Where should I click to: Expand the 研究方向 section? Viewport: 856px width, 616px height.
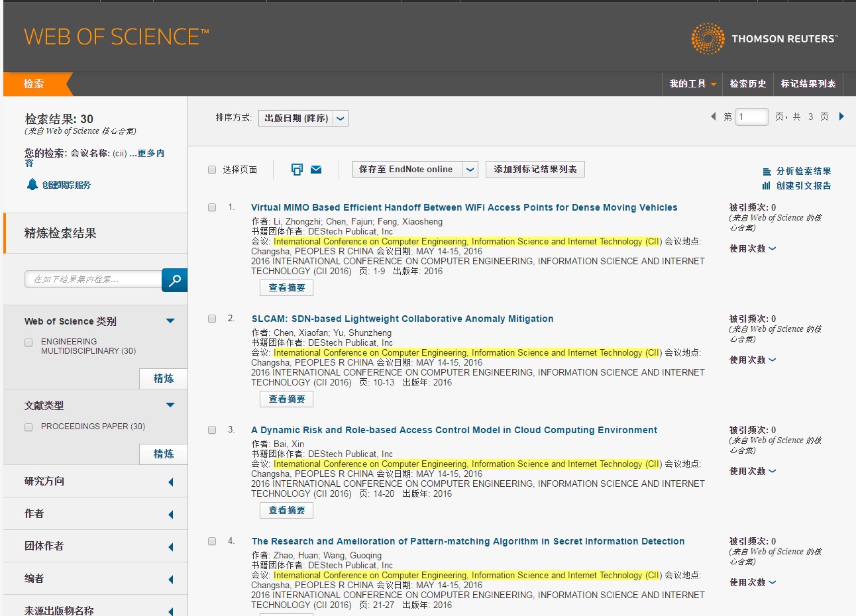click(171, 482)
